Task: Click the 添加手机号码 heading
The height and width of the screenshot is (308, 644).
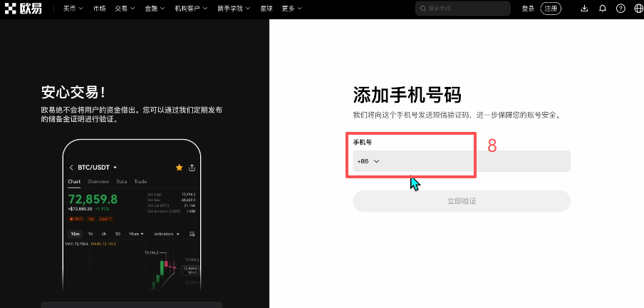Action: click(x=407, y=95)
